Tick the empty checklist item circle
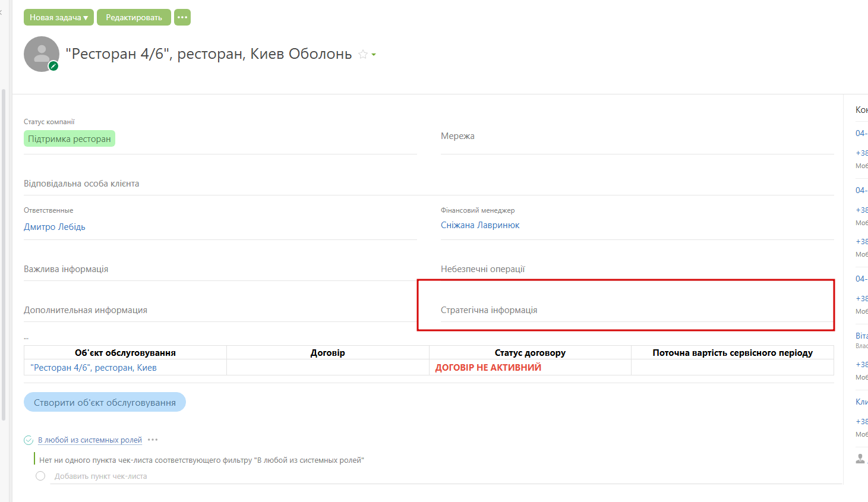This screenshot has width=868, height=502. pos(40,476)
